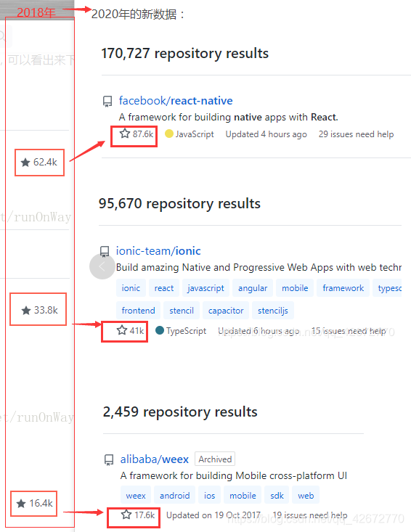Click the 17.6k star count
This screenshot has width=411, height=532.
coord(138,515)
